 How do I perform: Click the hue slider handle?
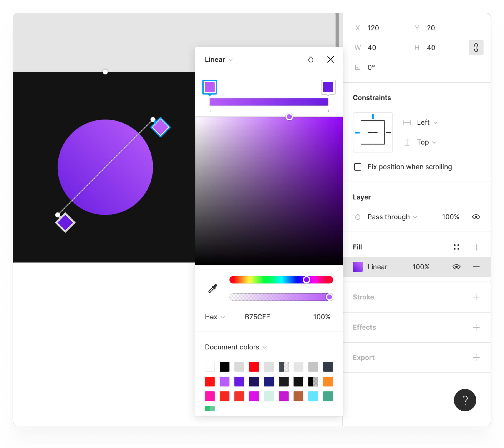click(306, 280)
